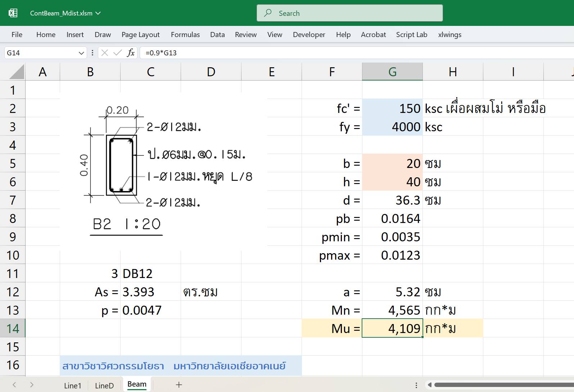Select the Page Layout tab
This screenshot has height=392, width=574.
click(140, 35)
